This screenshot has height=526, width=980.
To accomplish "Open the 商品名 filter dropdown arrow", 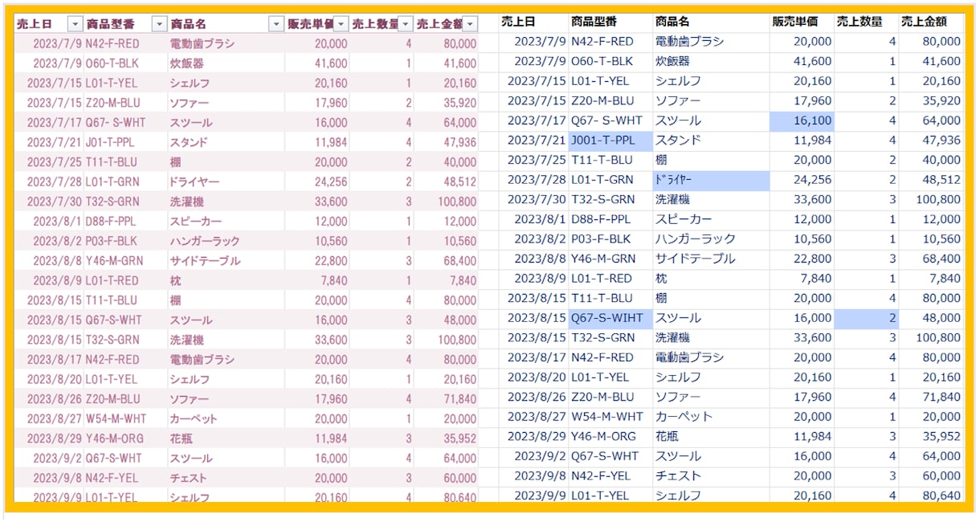I will coord(276,24).
